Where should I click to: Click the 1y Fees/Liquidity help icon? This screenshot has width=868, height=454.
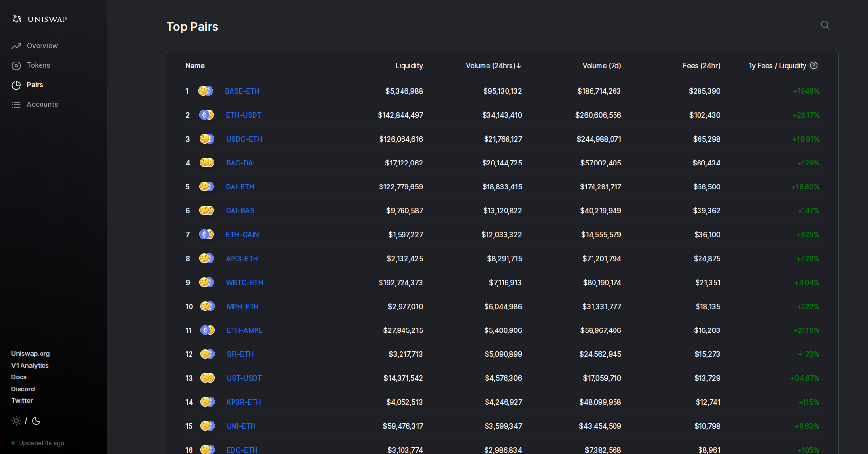pyautogui.click(x=814, y=65)
